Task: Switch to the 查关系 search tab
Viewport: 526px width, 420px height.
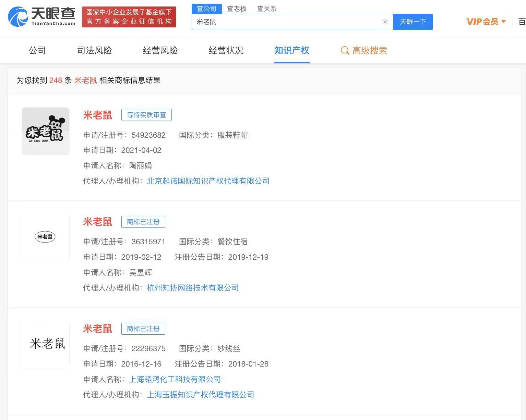Action: tap(267, 9)
